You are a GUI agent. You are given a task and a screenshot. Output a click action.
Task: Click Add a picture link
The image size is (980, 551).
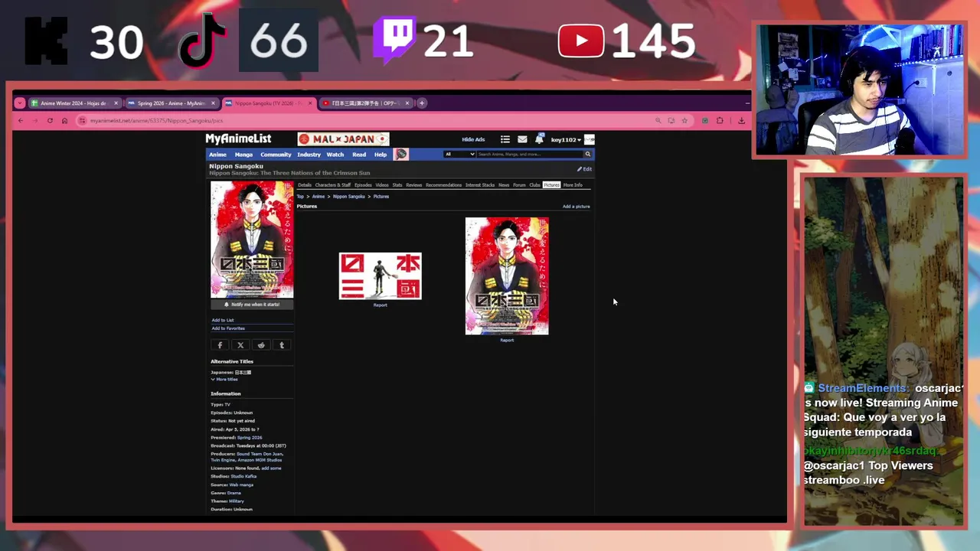click(x=577, y=207)
